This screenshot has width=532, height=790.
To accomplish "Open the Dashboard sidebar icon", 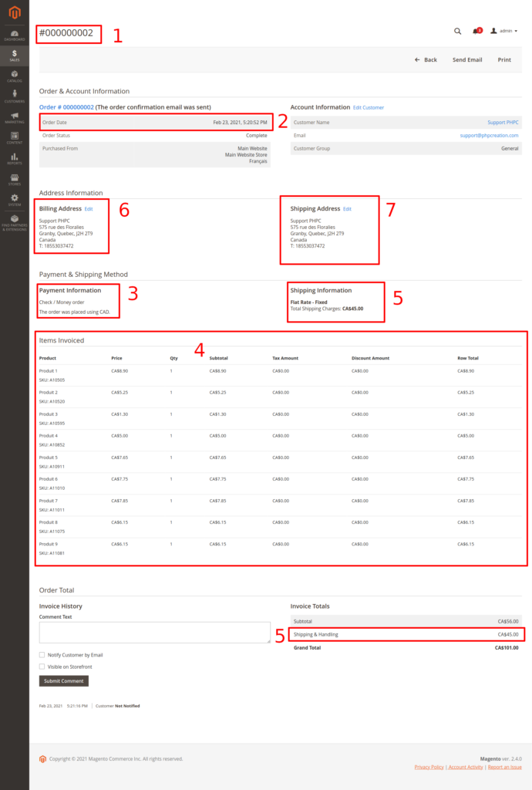I will pyautogui.click(x=15, y=34).
